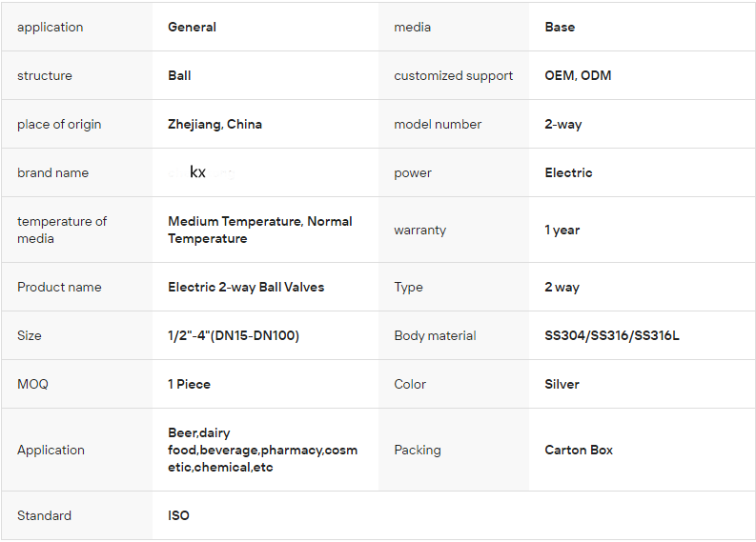Image resolution: width=756 pixels, height=542 pixels.
Task: Click the 'Zhejiang, China' origin value
Action: coord(215,125)
